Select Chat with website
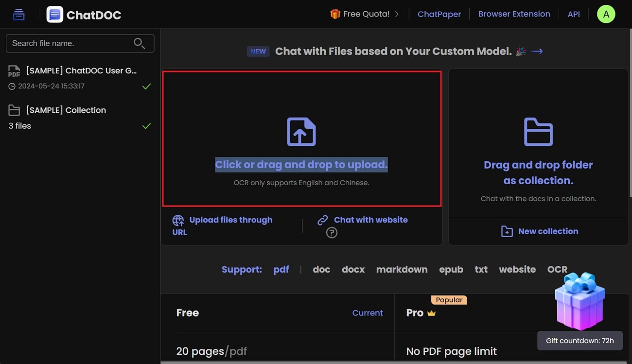 click(x=371, y=220)
